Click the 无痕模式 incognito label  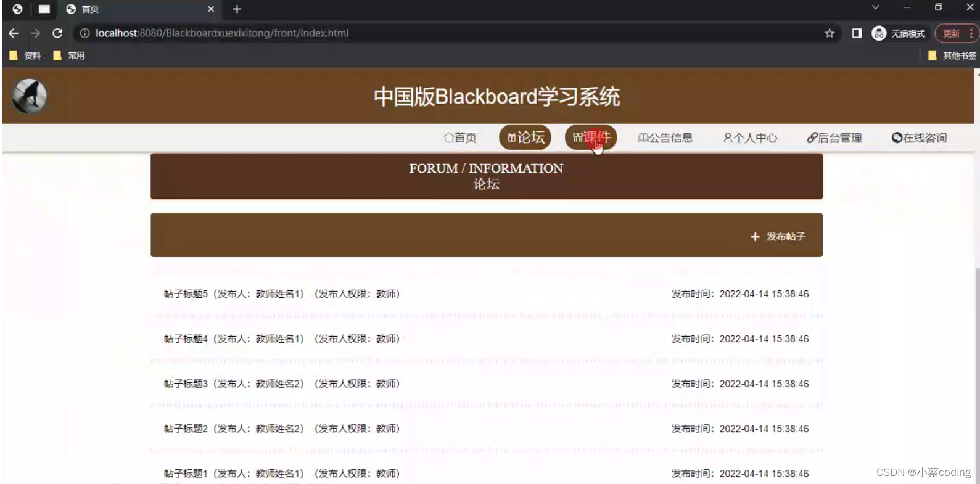pos(908,33)
